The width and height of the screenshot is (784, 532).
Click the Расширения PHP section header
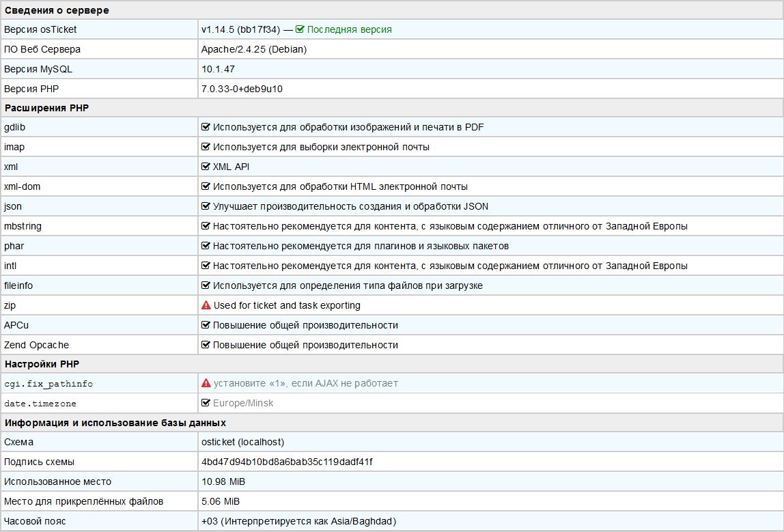[x=46, y=108]
